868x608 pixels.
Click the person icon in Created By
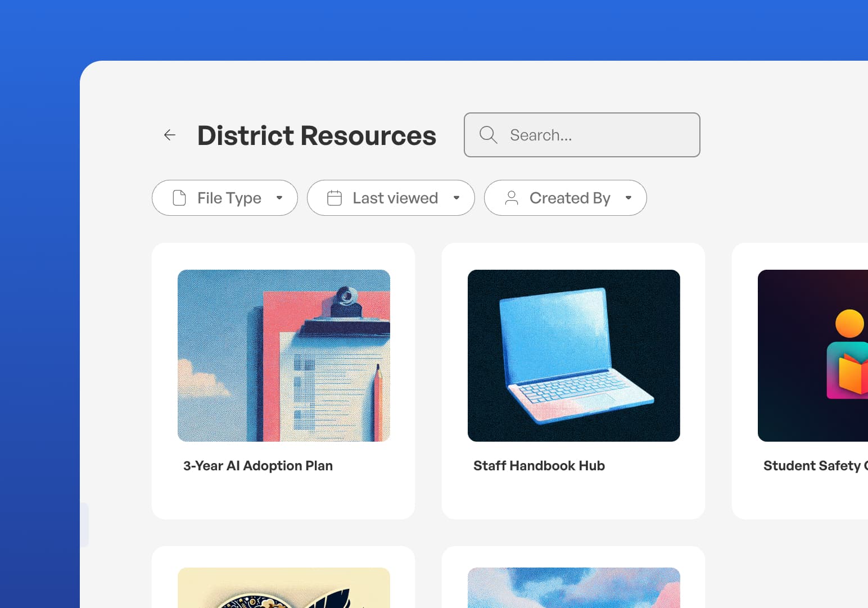[x=512, y=198]
